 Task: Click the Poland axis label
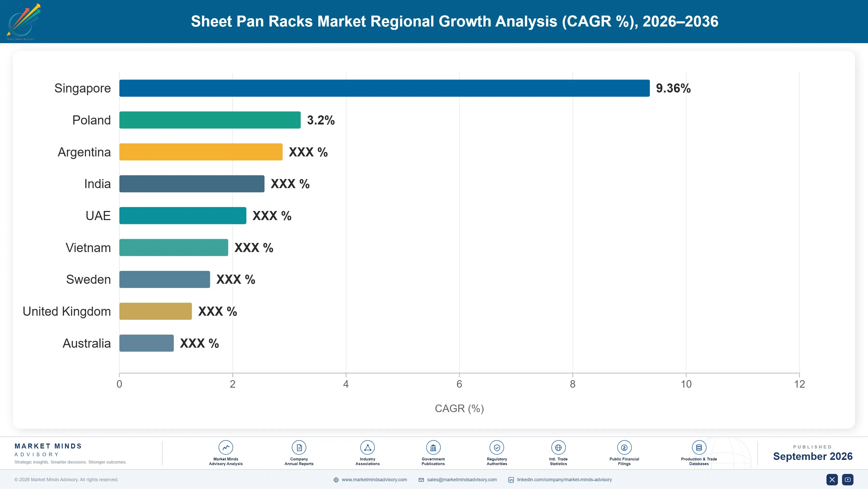tap(92, 120)
